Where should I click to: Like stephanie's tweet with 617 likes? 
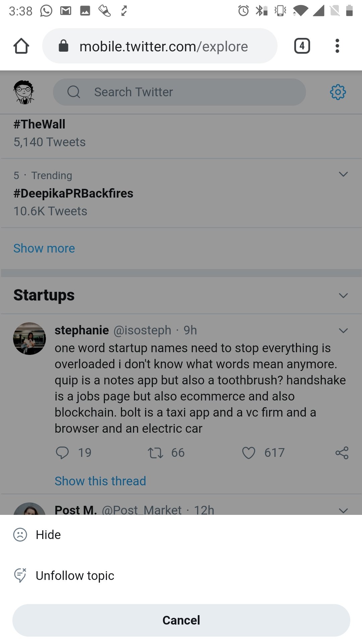[x=249, y=452]
